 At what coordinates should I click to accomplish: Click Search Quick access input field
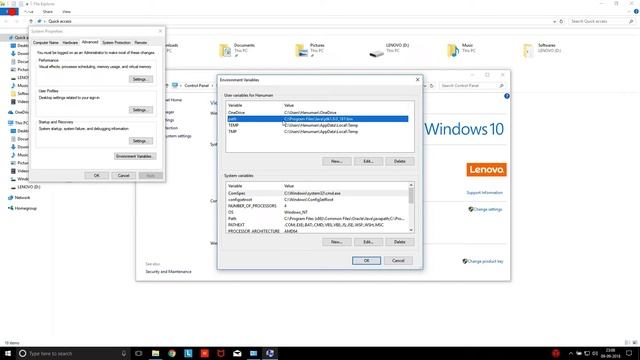(602, 21)
